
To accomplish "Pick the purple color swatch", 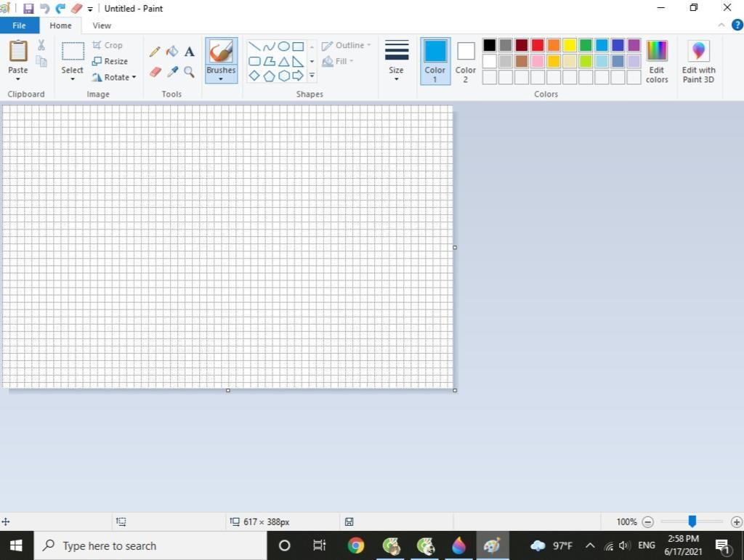I will [634, 45].
